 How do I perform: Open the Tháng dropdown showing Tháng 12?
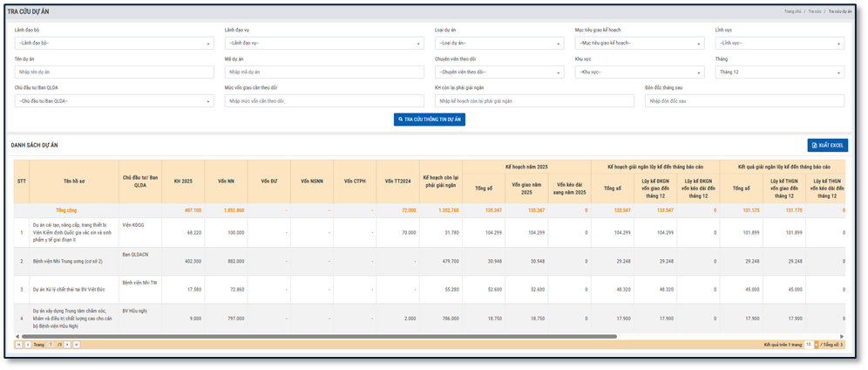click(x=779, y=72)
